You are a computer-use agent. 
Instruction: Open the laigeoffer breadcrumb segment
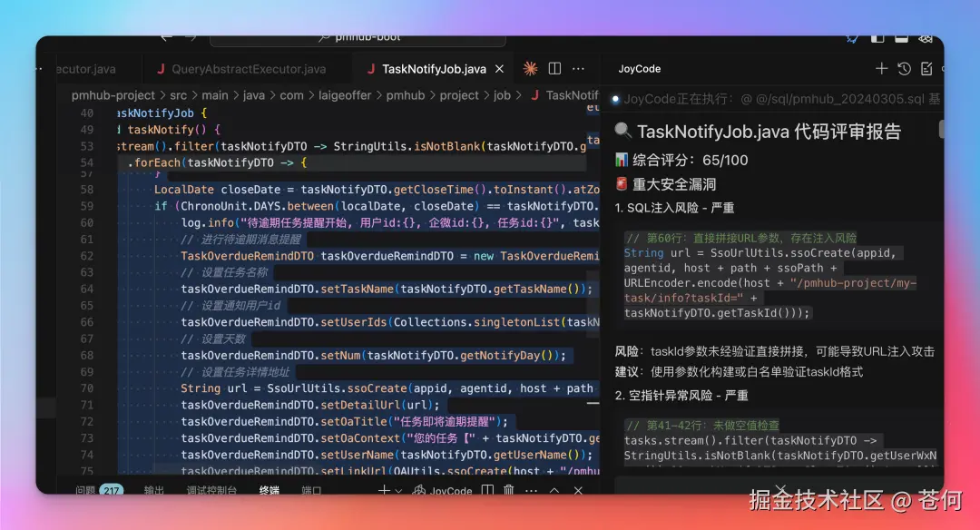click(x=345, y=95)
